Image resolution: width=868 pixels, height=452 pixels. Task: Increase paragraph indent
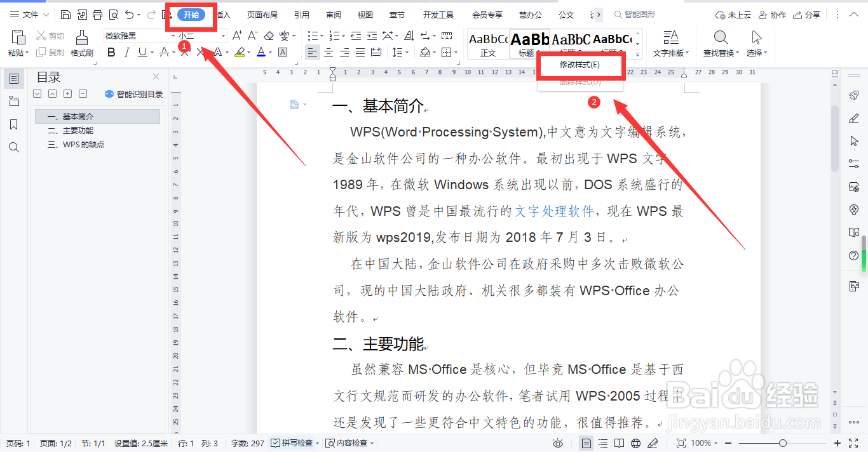coord(371,36)
